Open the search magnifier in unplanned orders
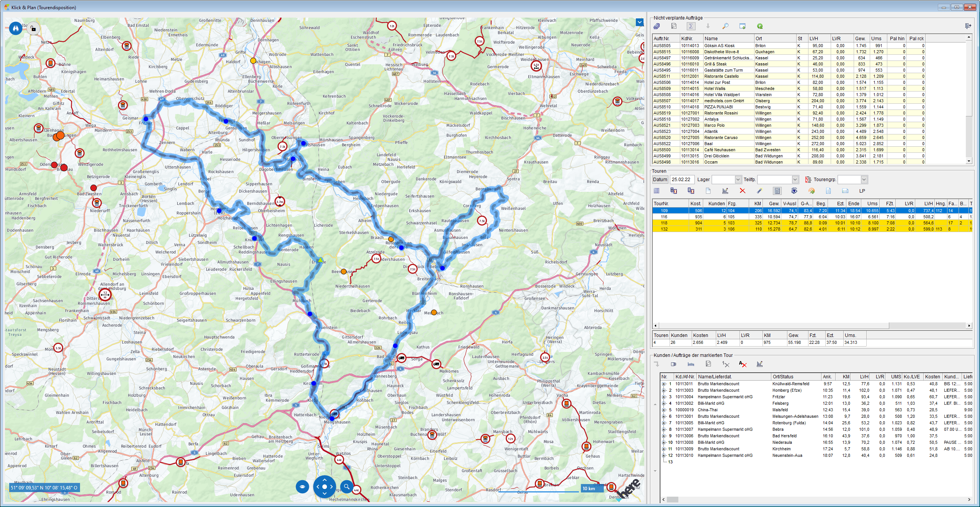The height and width of the screenshot is (507, 980). pos(725,26)
